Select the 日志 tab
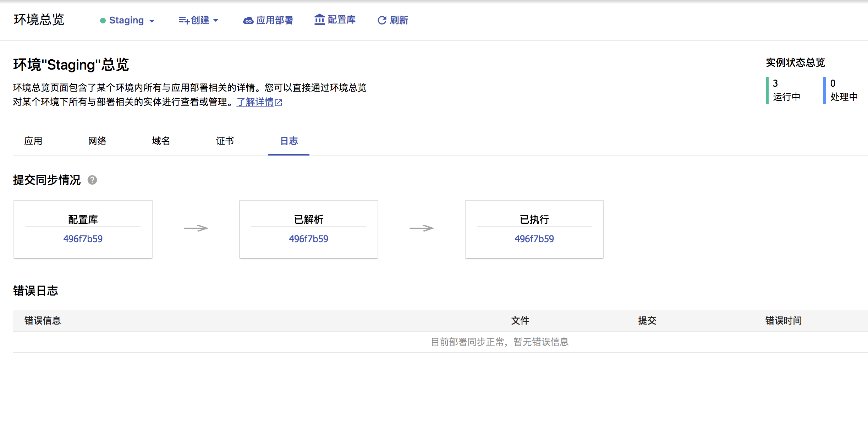Viewport: 868px width, 424px height. point(289,141)
